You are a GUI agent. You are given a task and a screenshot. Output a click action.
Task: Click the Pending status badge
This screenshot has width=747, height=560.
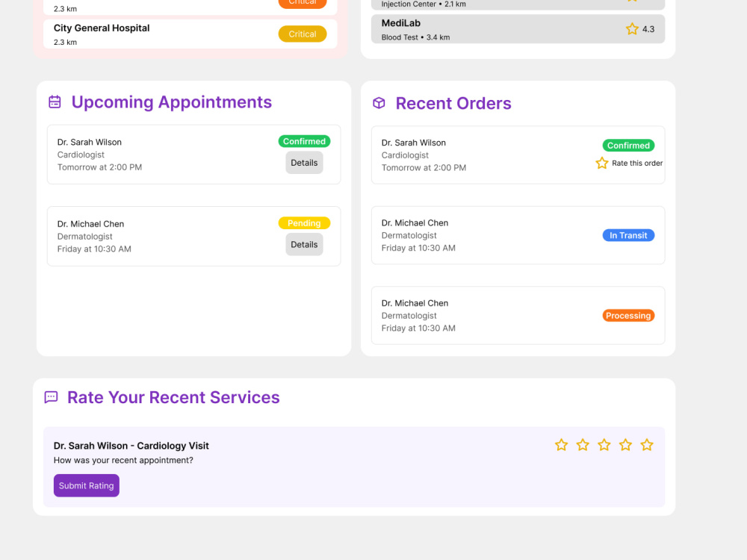point(304,223)
